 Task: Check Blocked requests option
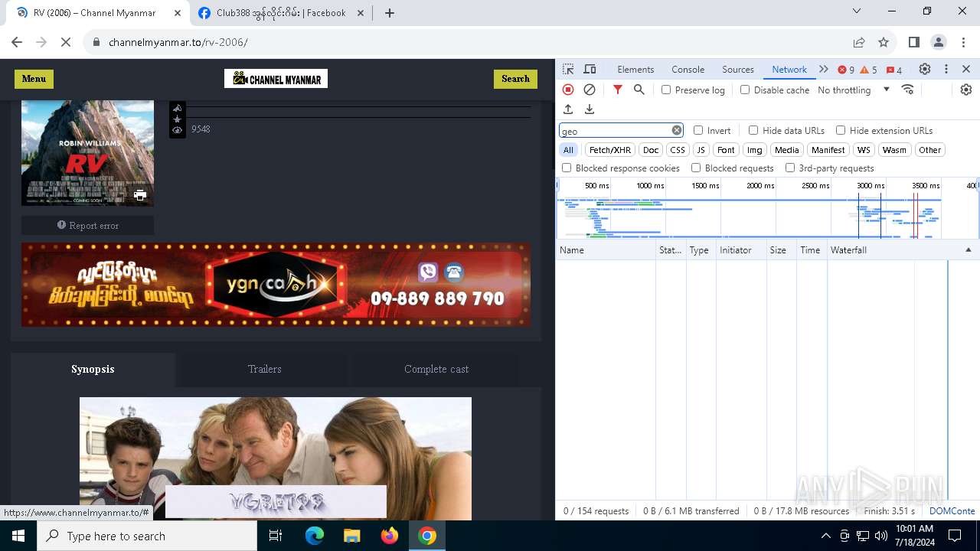pyautogui.click(x=696, y=168)
